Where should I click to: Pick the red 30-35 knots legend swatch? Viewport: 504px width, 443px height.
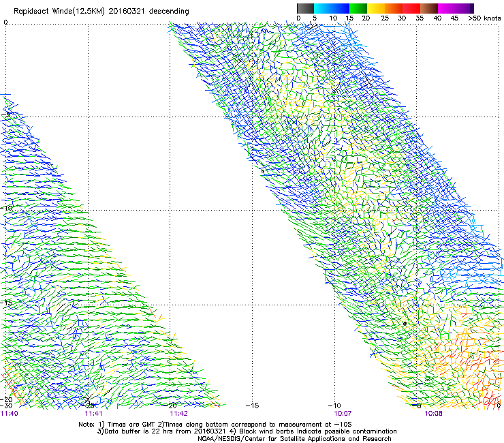[x=411, y=8]
